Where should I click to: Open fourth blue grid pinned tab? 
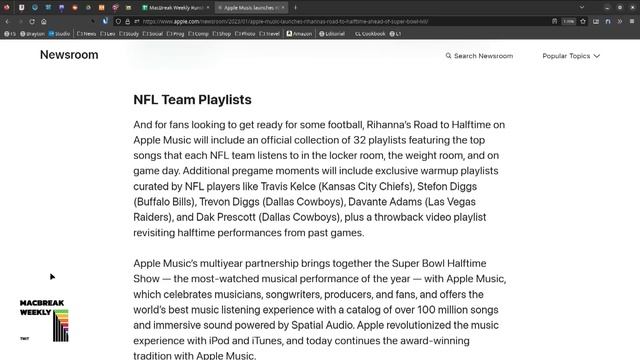(48, 7)
